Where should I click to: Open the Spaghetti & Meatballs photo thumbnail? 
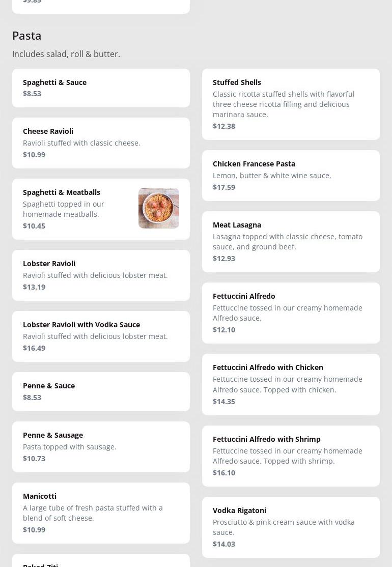tap(158, 208)
